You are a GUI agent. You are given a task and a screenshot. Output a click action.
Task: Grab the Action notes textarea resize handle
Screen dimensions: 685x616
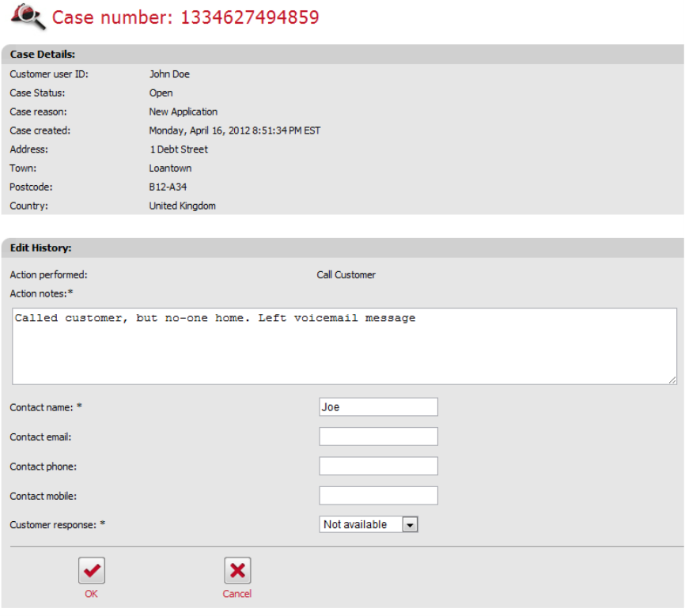click(672, 380)
